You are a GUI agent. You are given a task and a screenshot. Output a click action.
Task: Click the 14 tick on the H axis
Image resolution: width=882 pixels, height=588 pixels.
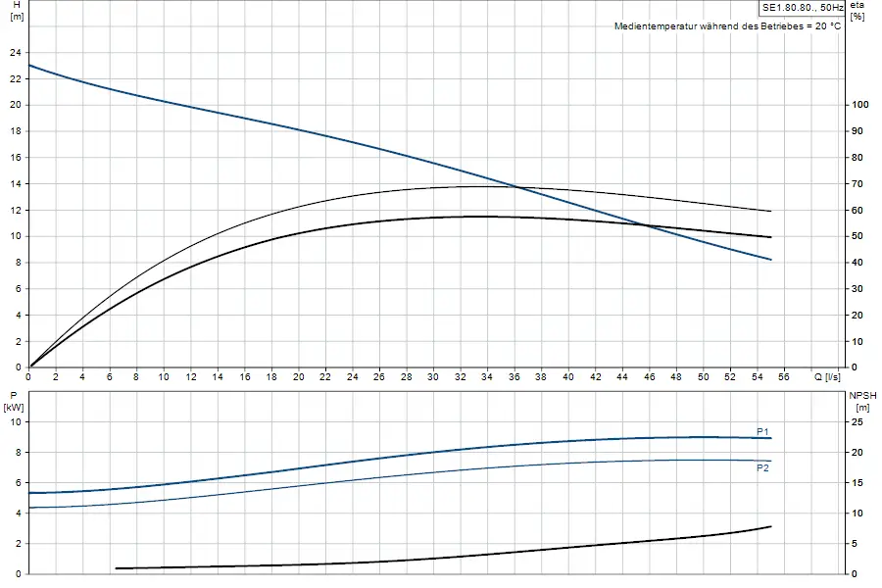[15, 184]
